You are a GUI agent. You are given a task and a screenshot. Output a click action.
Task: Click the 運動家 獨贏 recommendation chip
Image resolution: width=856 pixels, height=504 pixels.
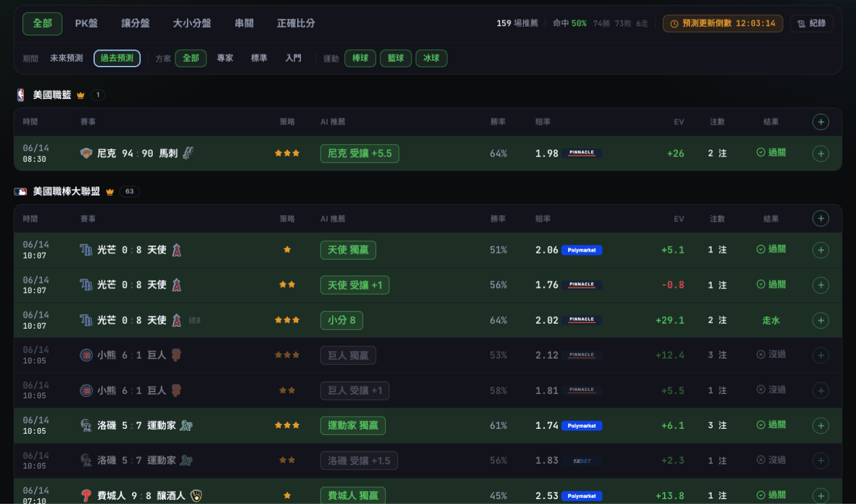353,425
